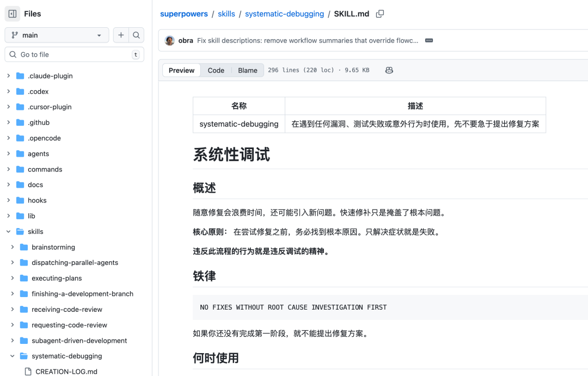Open the skills breadcrumb link
588x376 pixels.
point(226,14)
